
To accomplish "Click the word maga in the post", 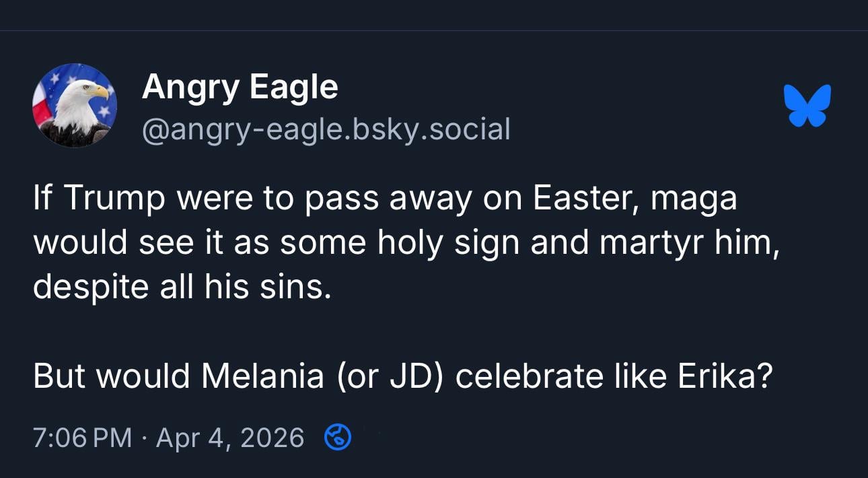I will point(694,199).
